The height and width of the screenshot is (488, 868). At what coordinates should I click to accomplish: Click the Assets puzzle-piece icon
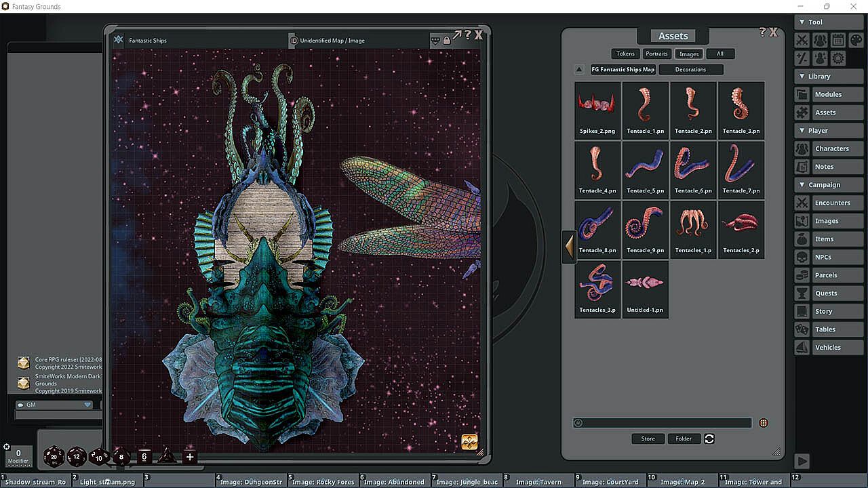click(802, 113)
